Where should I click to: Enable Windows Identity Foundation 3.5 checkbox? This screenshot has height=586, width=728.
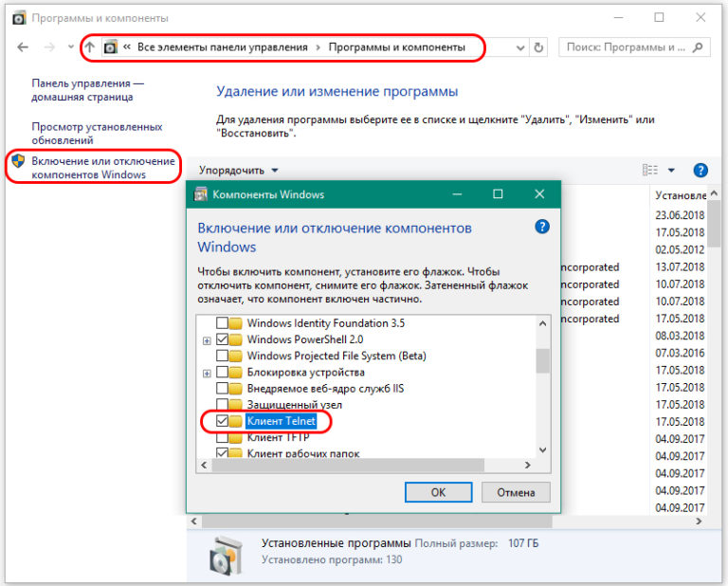pos(223,323)
